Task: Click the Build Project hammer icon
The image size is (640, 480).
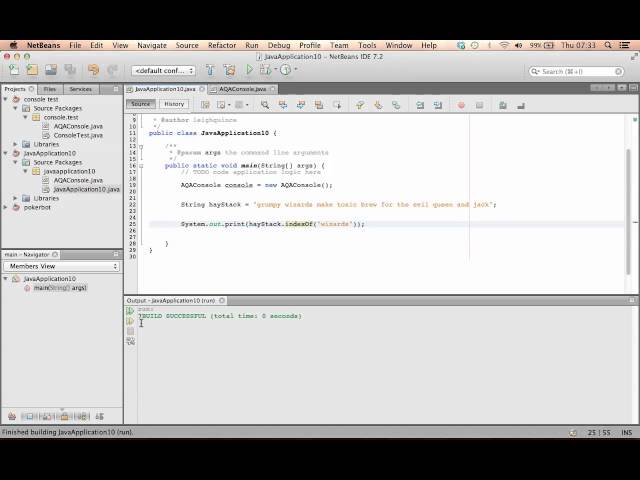Action: coord(210,70)
